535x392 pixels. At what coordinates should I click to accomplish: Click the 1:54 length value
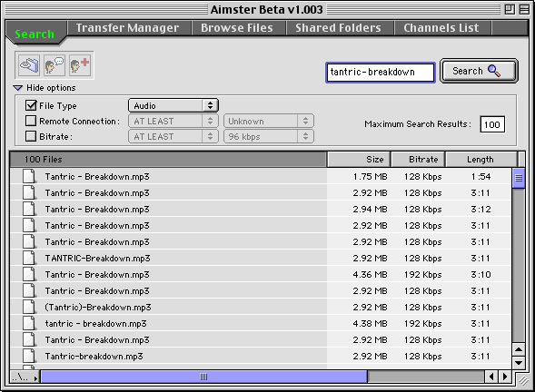[x=481, y=177]
